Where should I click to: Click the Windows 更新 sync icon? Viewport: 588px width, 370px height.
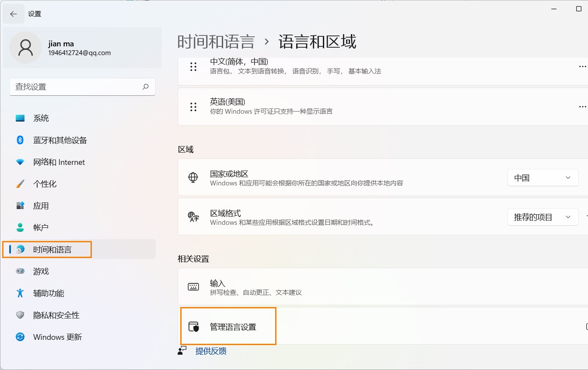click(x=20, y=337)
